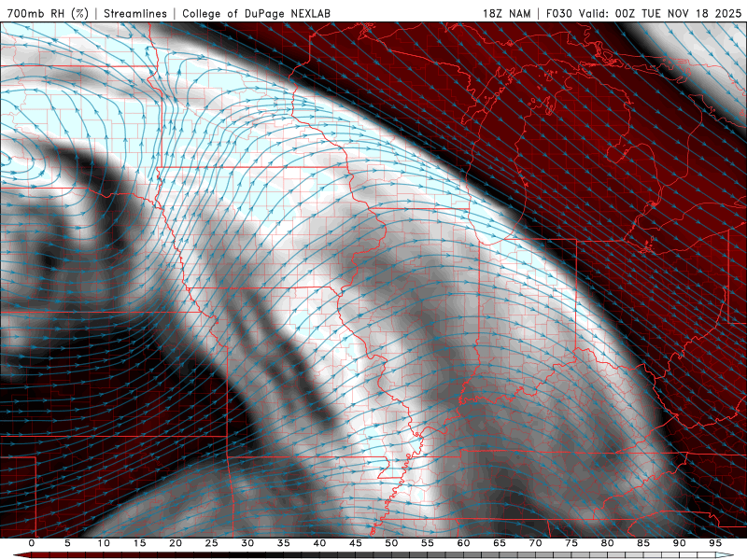
Task: Click the colorbar label "60"
Action: pos(463,543)
